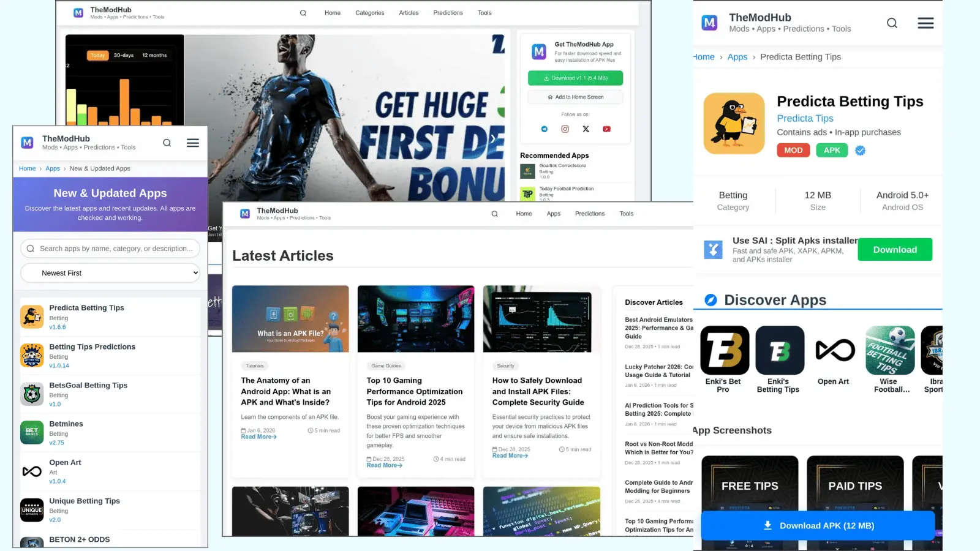The width and height of the screenshot is (980, 551).
Task: Click Betmines app list icon
Action: 32,432
